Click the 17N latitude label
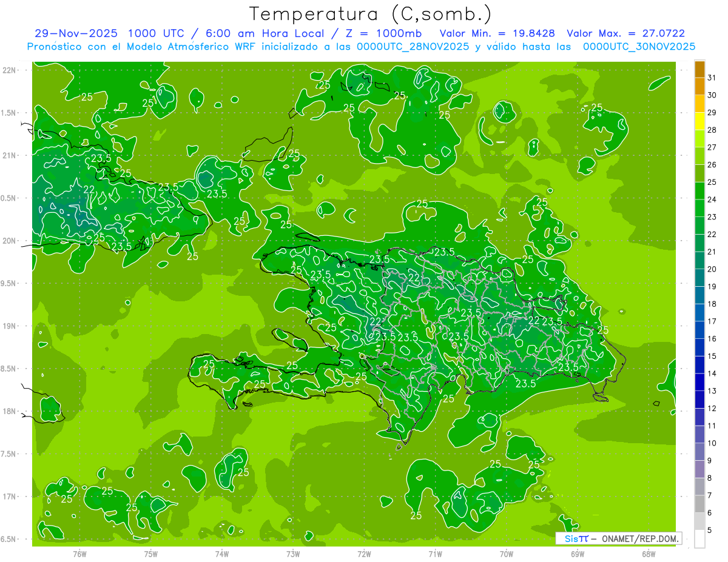This screenshot has height=562, width=728. pos(10,497)
